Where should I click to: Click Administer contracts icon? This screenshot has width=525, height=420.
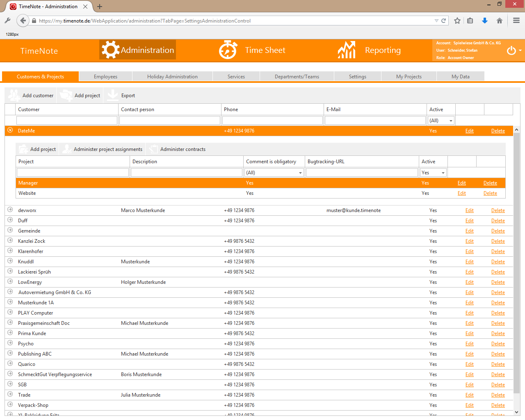(x=153, y=149)
